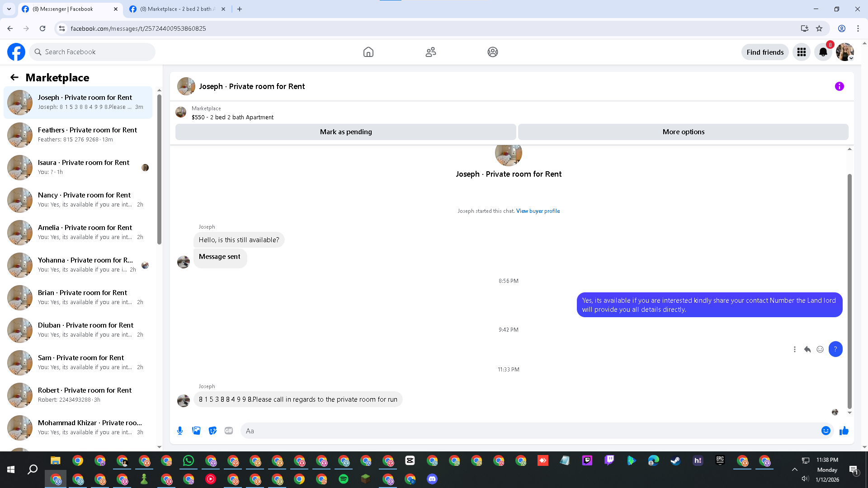Click the Mark as pending button
Viewport: 868px width, 488px height.
[345, 132]
